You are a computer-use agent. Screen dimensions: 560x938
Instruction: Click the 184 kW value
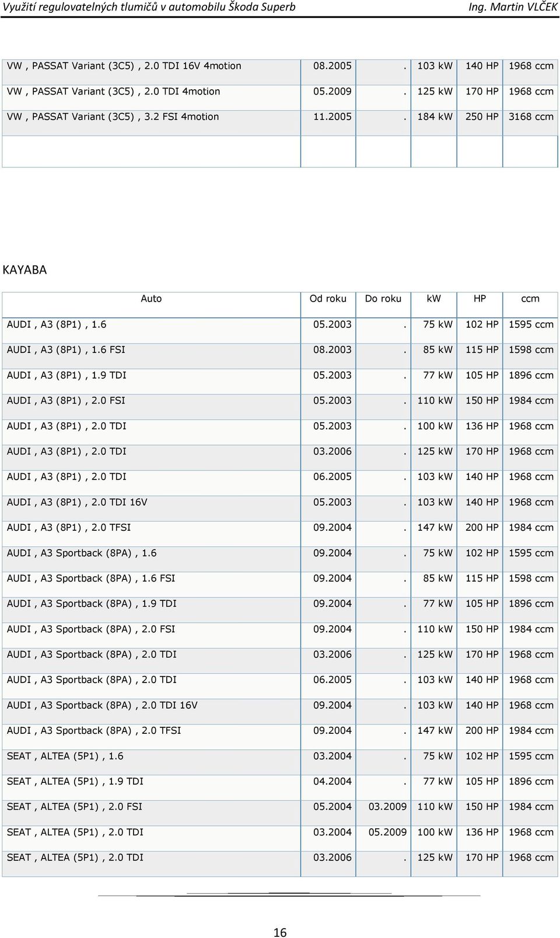[x=435, y=117]
